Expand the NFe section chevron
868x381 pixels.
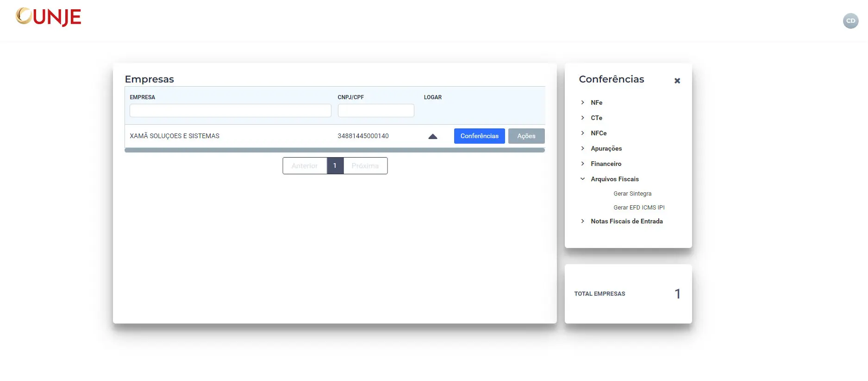point(582,102)
